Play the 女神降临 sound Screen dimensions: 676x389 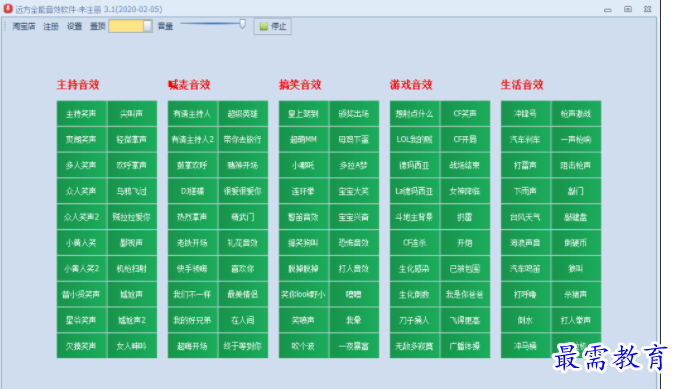[x=465, y=191]
